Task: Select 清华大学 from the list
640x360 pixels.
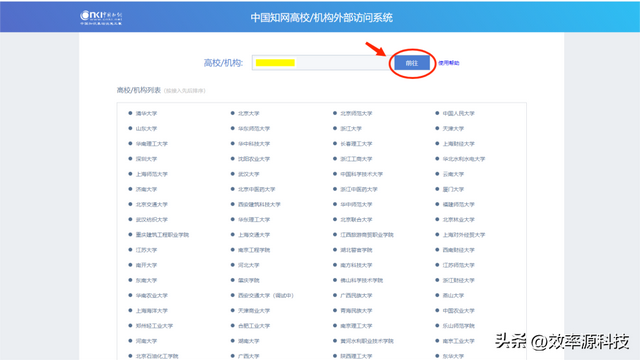Action: [x=146, y=113]
